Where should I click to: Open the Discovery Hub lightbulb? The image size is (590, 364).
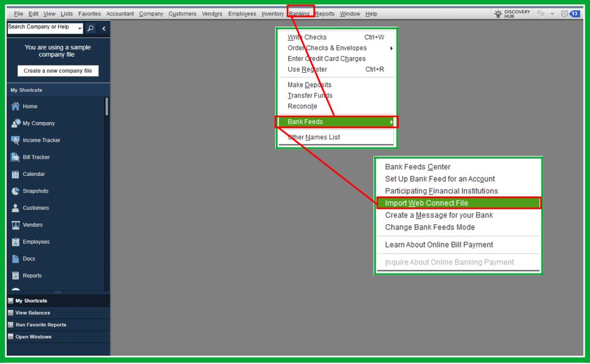pyautogui.click(x=498, y=14)
